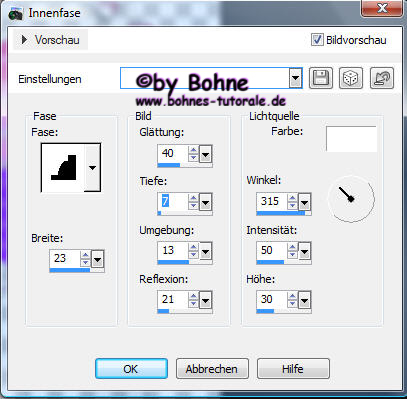Decrease the Tiefe value with down arrow
Viewport: 407px width, 399px height.
coord(193,206)
